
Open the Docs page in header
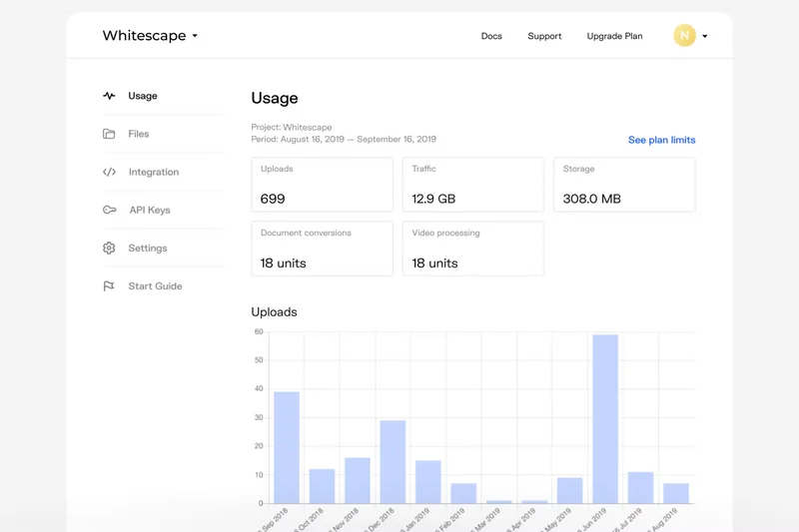point(491,36)
